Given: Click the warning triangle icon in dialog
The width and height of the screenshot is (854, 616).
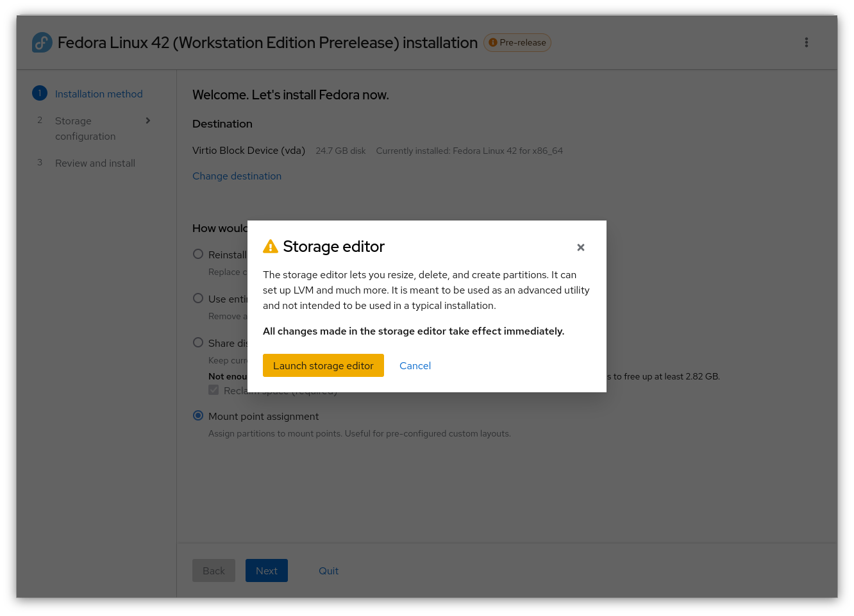Looking at the screenshot, I should [x=271, y=246].
